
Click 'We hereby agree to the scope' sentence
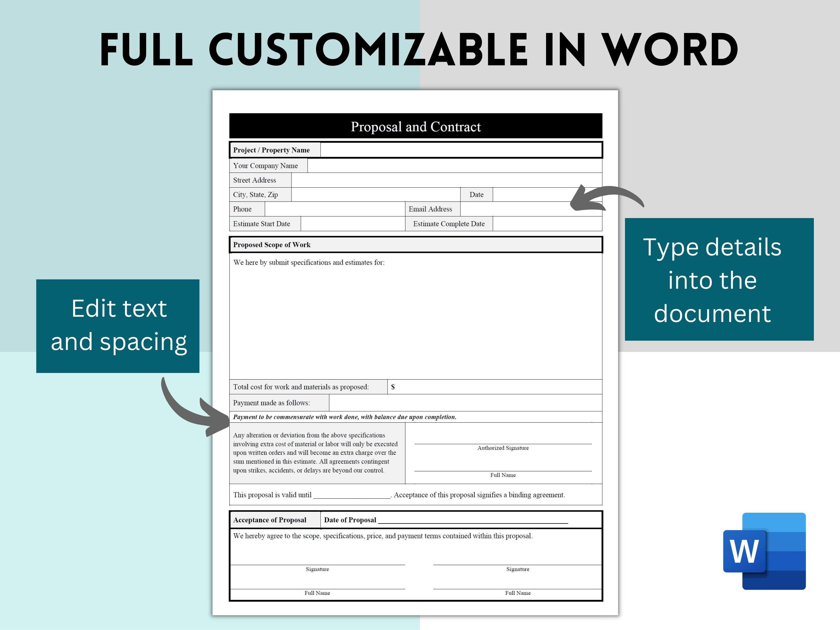click(383, 536)
